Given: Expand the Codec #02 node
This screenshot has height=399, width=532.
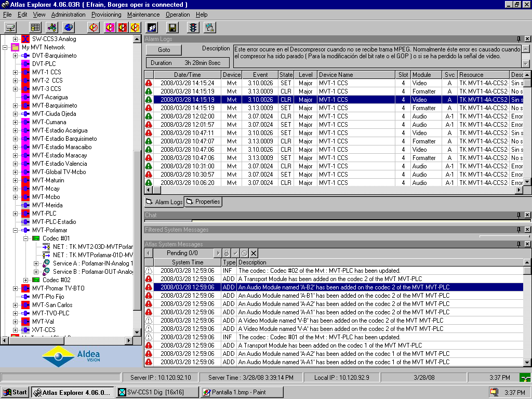Looking at the screenshot, I should point(26,280).
